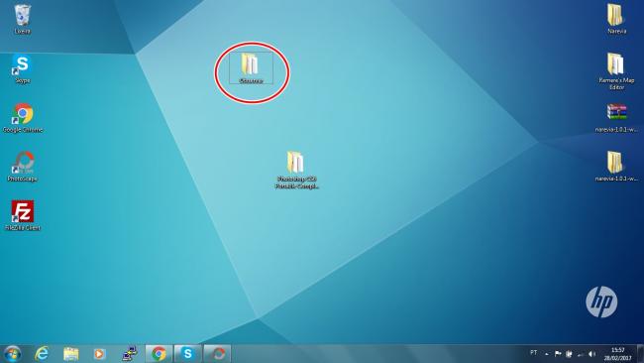
Task: Select the Skype desktop shortcut
Action: (22, 68)
